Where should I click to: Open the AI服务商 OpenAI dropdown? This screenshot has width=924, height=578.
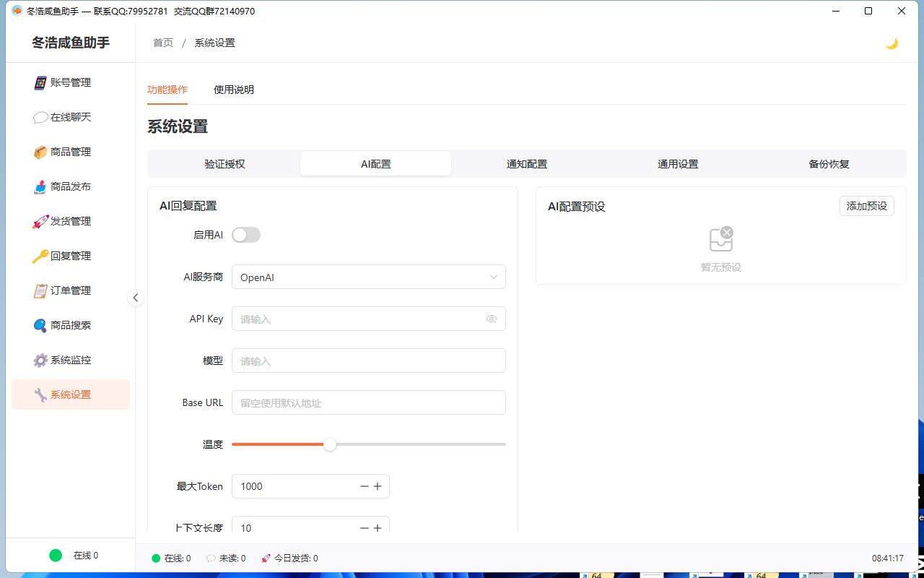coord(369,277)
